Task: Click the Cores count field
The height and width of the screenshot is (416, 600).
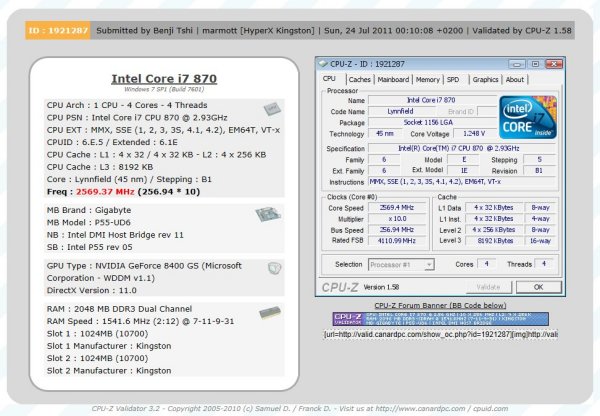Action: tap(487, 264)
